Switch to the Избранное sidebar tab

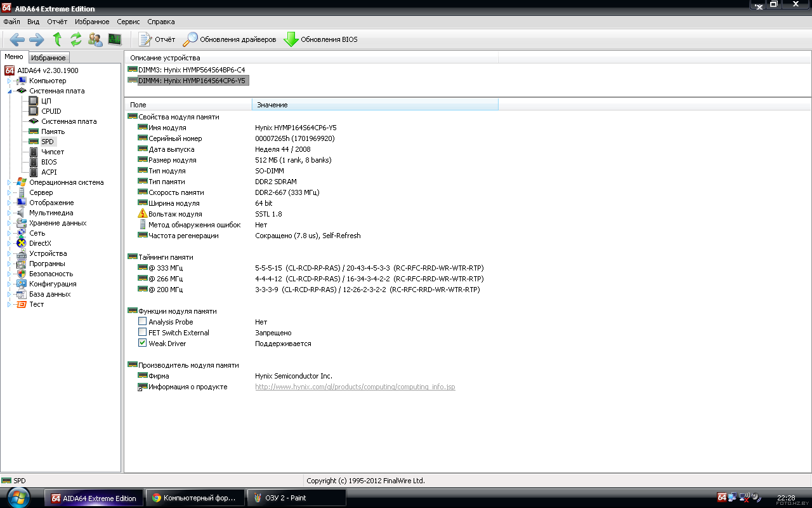pos(48,57)
